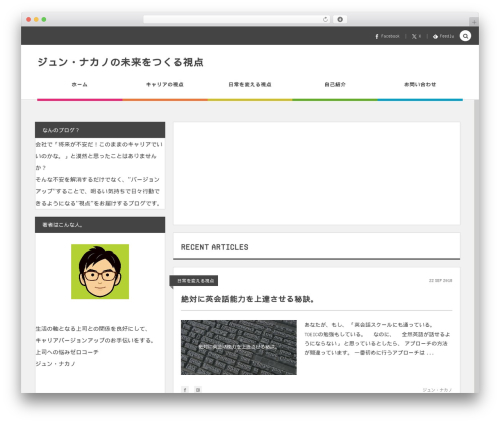Click the article author name ジュン・ナカノ
Screen dimensions: 500x423
[437, 390]
